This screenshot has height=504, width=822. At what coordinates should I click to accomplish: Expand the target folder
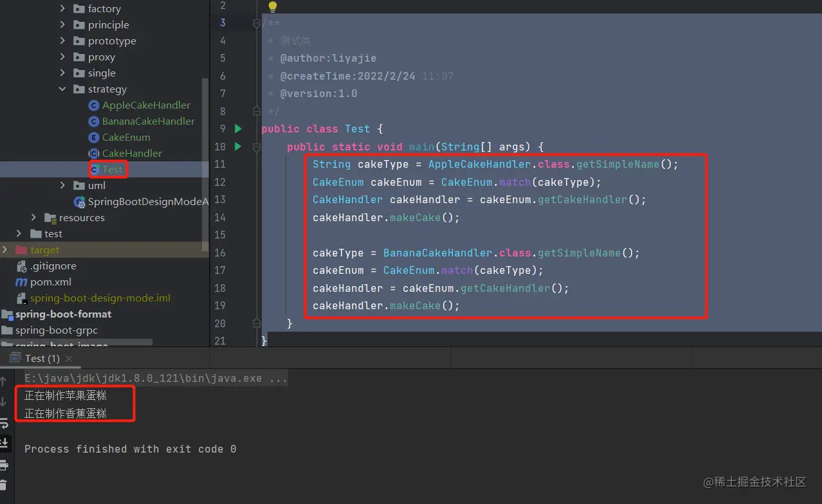[x=5, y=250]
